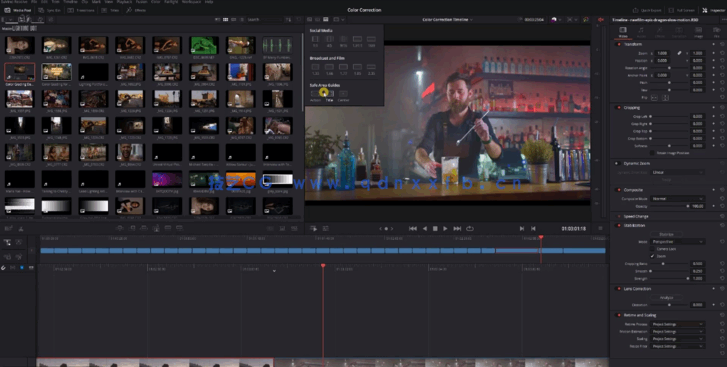Image resolution: width=727 pixels, height=367 pixels.
Task: Switch to the Effects tab in Inspector
Action: (660, 32)
